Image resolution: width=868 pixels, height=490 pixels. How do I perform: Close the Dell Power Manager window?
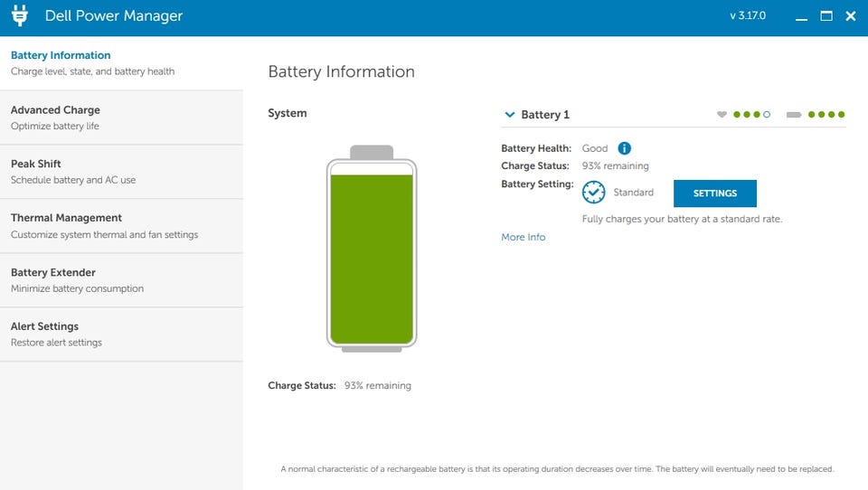[x=850, y=16]
